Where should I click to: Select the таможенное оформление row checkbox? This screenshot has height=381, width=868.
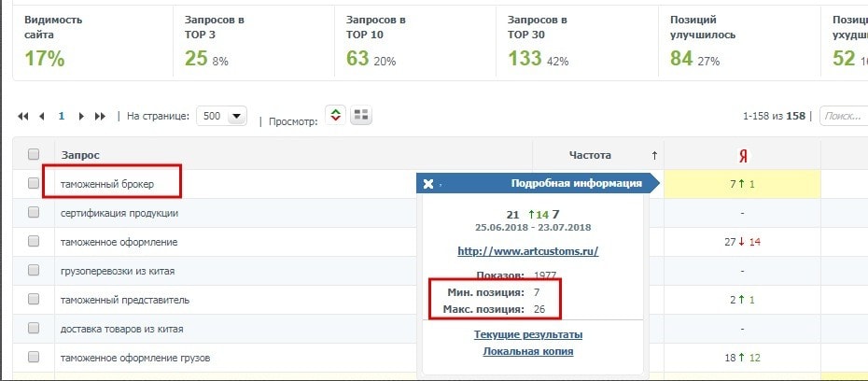[x=34, y=242]
